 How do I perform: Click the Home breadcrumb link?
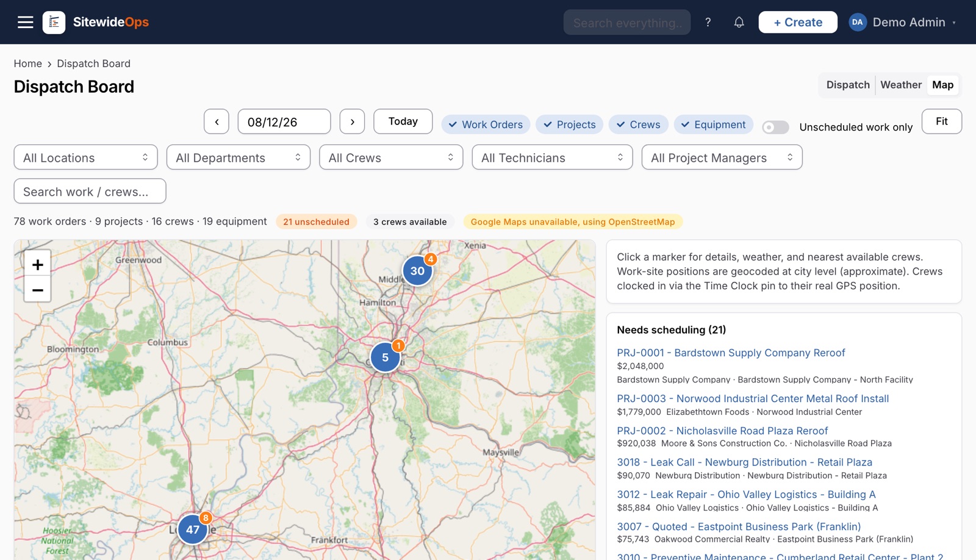tap(28, 63)
